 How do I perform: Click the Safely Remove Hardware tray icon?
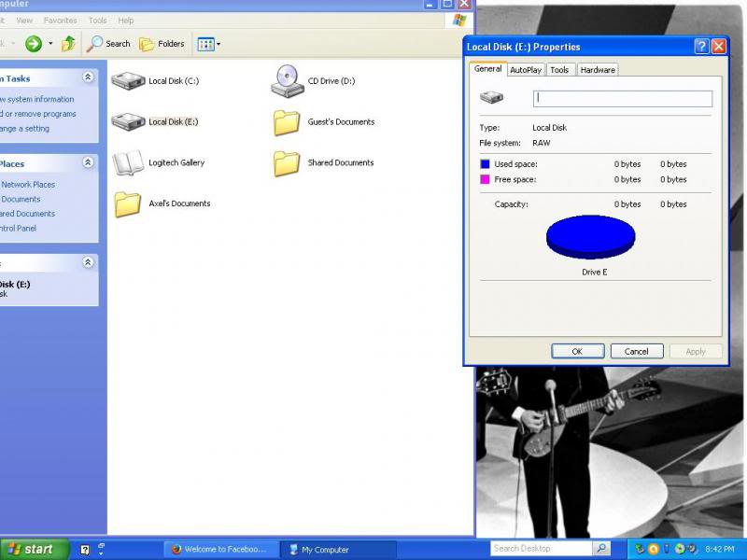(x=640, y=549)
